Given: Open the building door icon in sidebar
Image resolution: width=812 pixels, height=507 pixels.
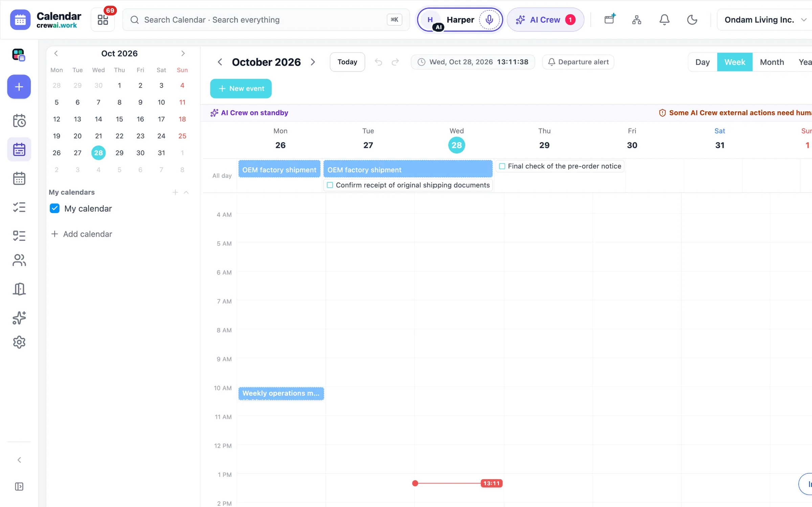Looking at the screenshot, I should click(19, 289).
